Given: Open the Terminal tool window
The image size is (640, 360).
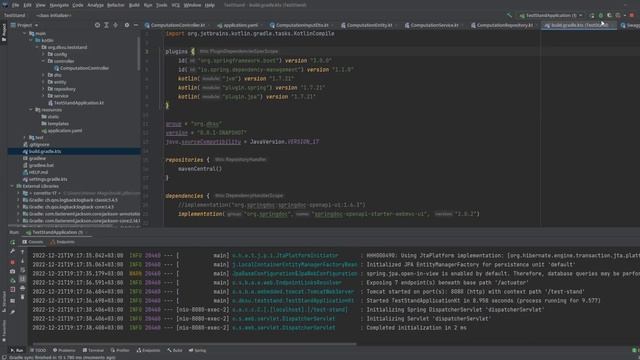Looking at the screenshot, I should click(93, 351).
